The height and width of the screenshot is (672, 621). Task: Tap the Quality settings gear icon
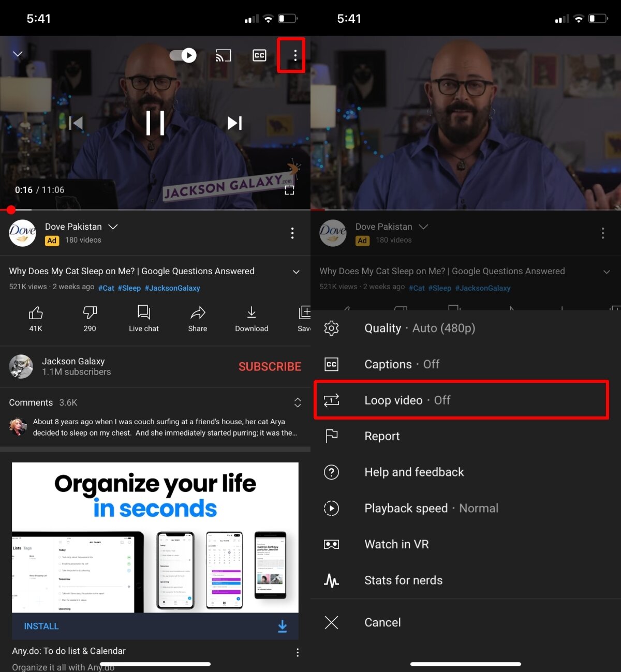(x=331, y=328)
